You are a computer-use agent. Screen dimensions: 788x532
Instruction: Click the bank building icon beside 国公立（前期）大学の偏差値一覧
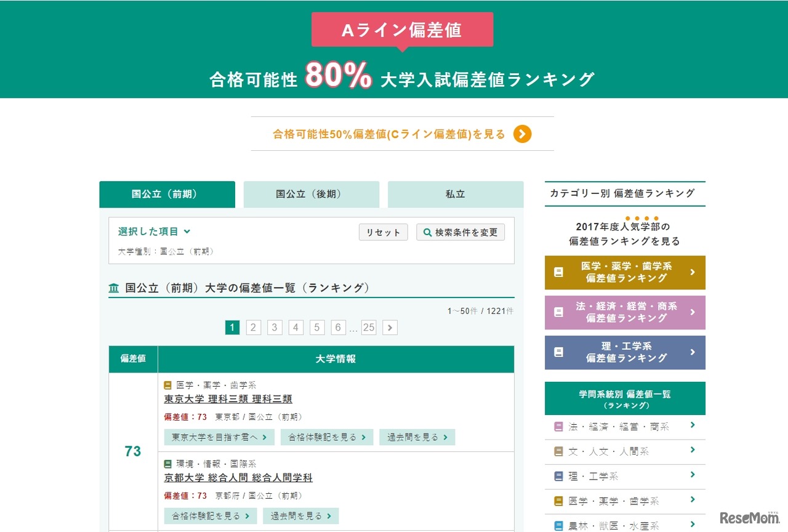(x=114, y=288)
